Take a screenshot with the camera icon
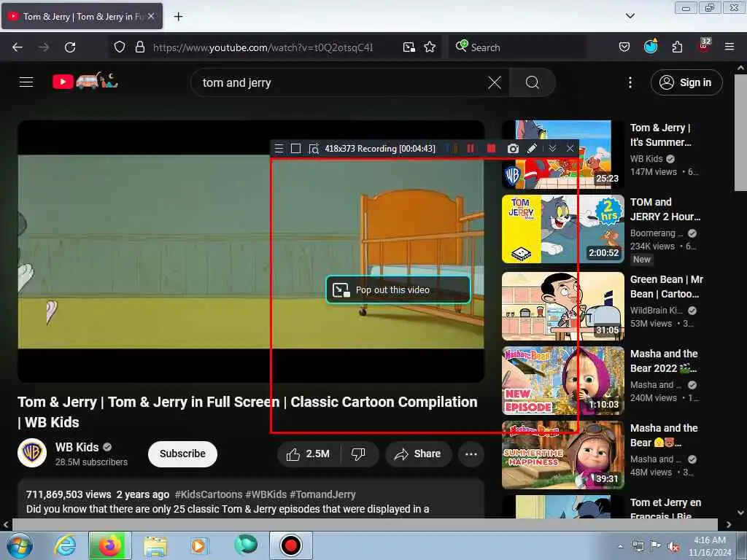Image resolution: width=747 pixels, height=560 pixels. (513, 149)
